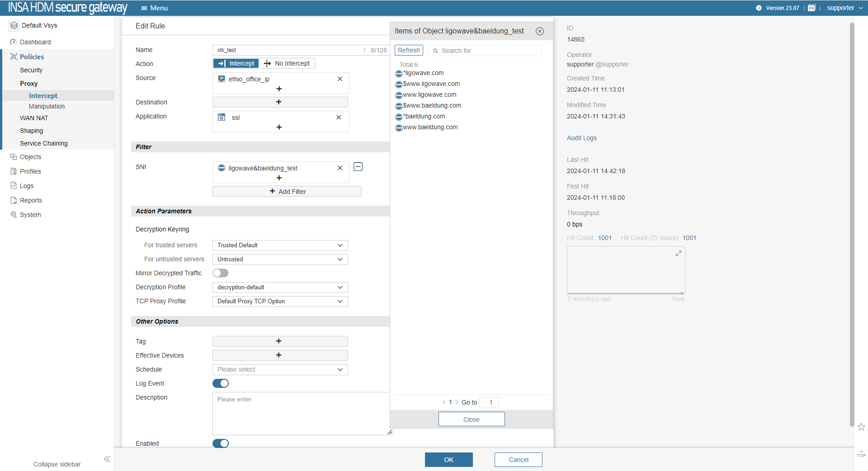
Task: Collapse the sidebar with double-arrow icon
Action: tap(107, 459)
